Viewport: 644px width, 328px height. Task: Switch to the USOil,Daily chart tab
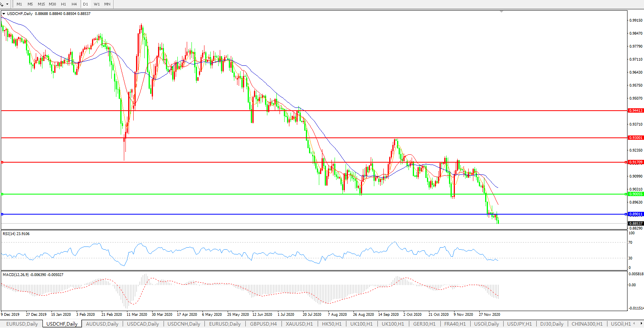tap(486, 324)
